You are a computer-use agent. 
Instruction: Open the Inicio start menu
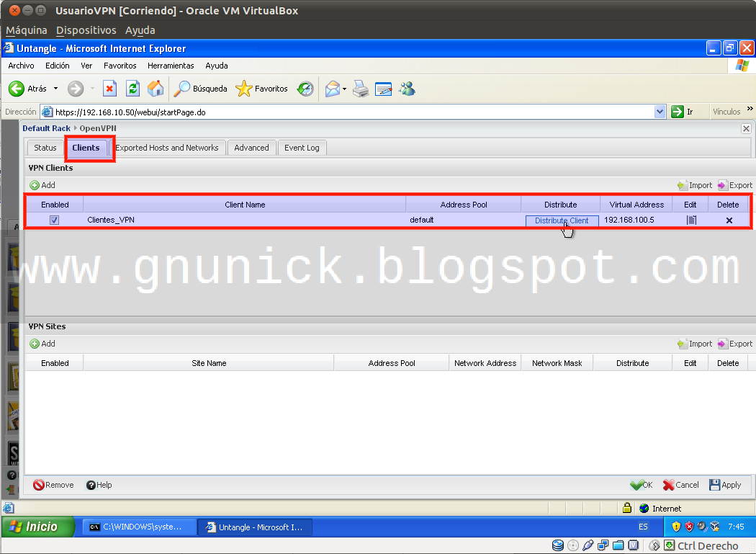[x=37, y=527]
